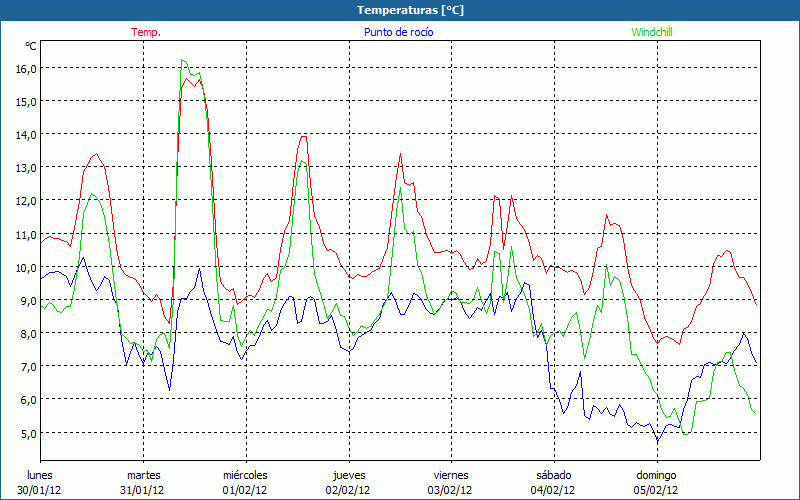This screenshot has height=500, width=800.
Task: Select the blue Punto de rocío legend label
Action: pos(398,32)
